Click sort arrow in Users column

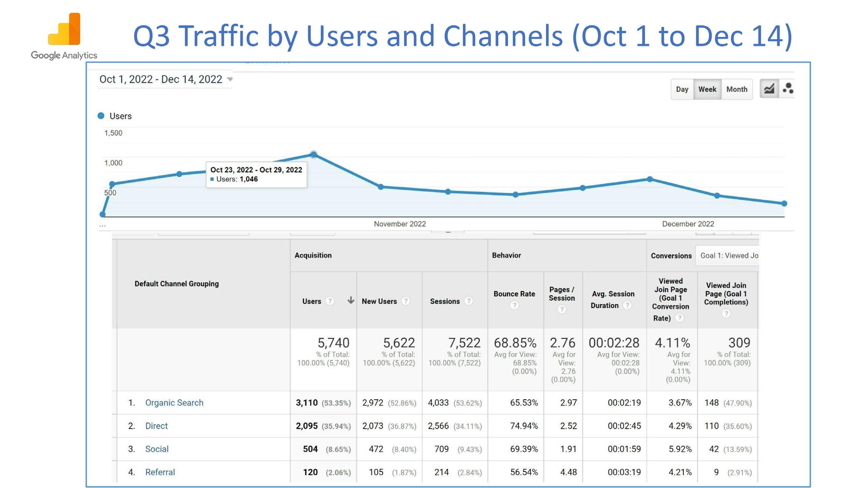pyautogui.click(x=351, y=300)
